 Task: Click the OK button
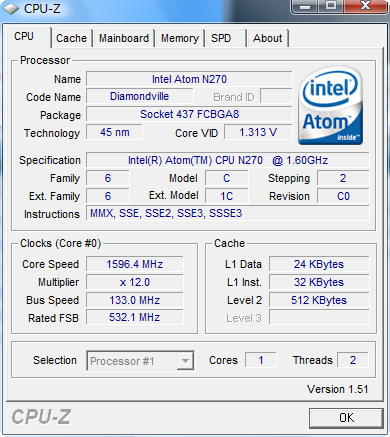pyautogui.click(x=346, y=418)
